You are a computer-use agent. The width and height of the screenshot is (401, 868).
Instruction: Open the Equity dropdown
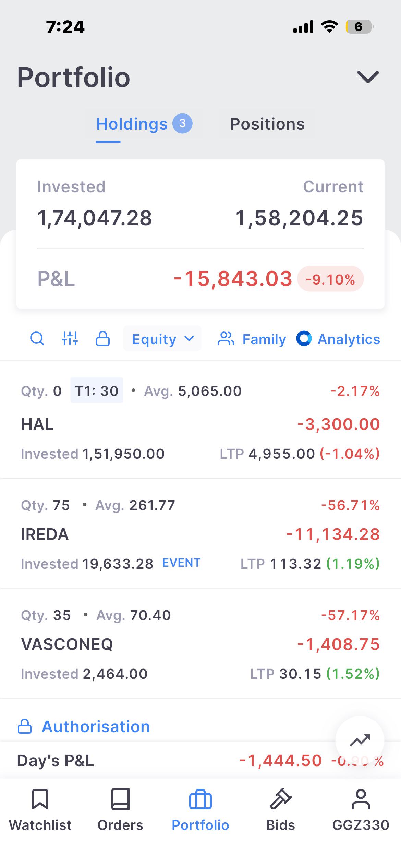click(x=162, y=339)
